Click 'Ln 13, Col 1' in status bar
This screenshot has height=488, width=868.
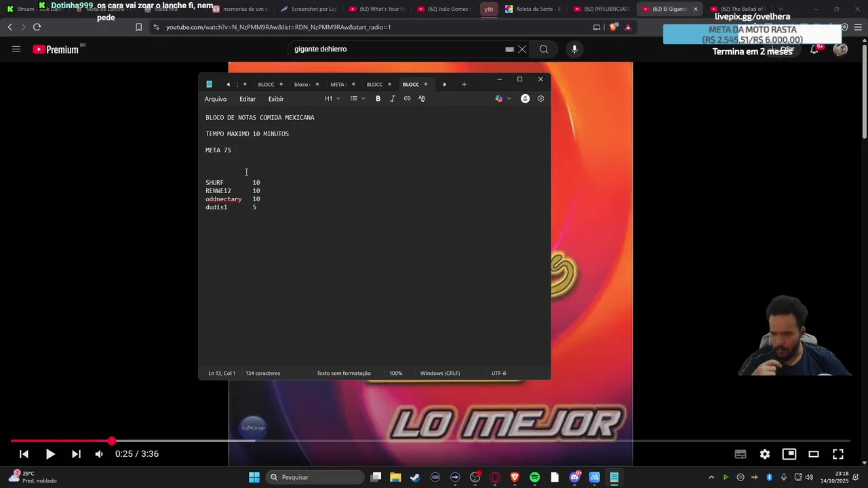[x=222, y=373]
